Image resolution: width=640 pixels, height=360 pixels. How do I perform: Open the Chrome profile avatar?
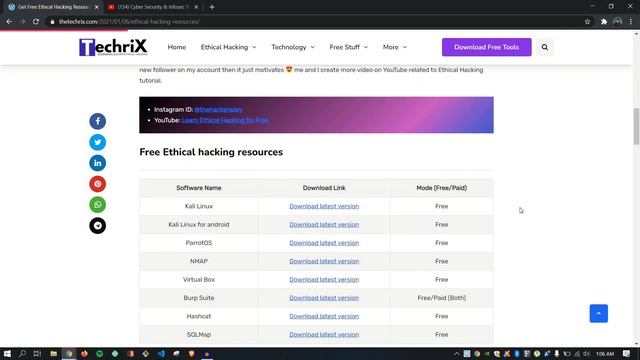tap(618, 22)
